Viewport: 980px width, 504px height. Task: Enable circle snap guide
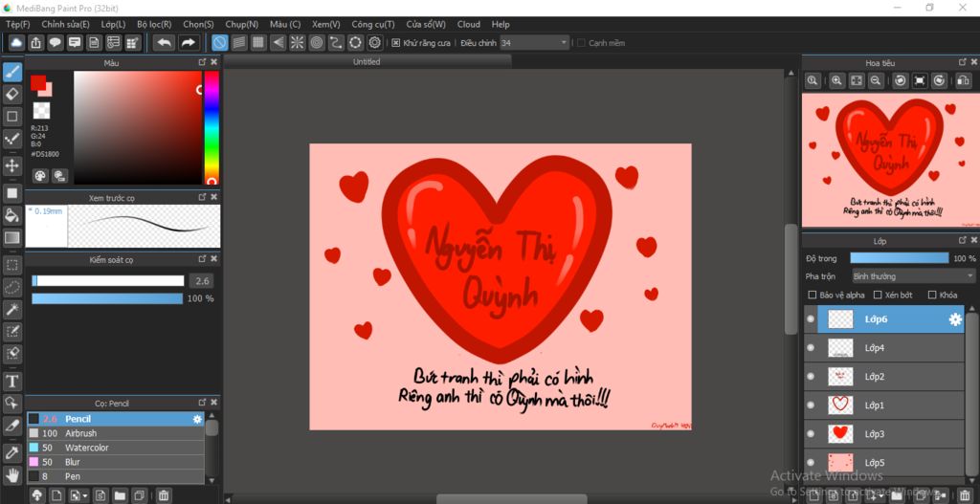[x=316, y=42]
